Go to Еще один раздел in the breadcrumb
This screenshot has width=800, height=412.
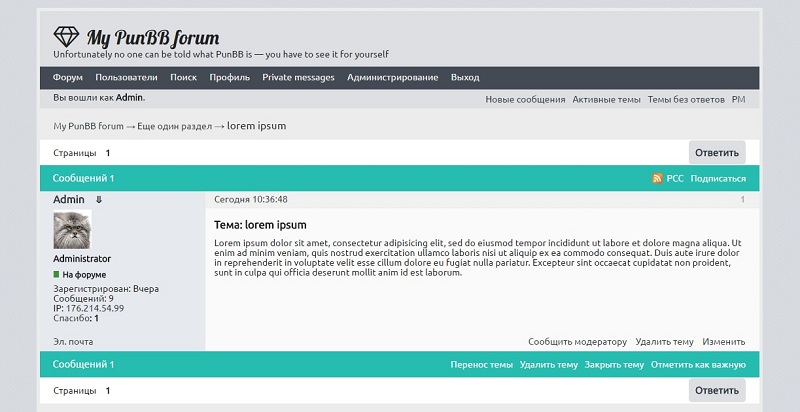point(174,126)
